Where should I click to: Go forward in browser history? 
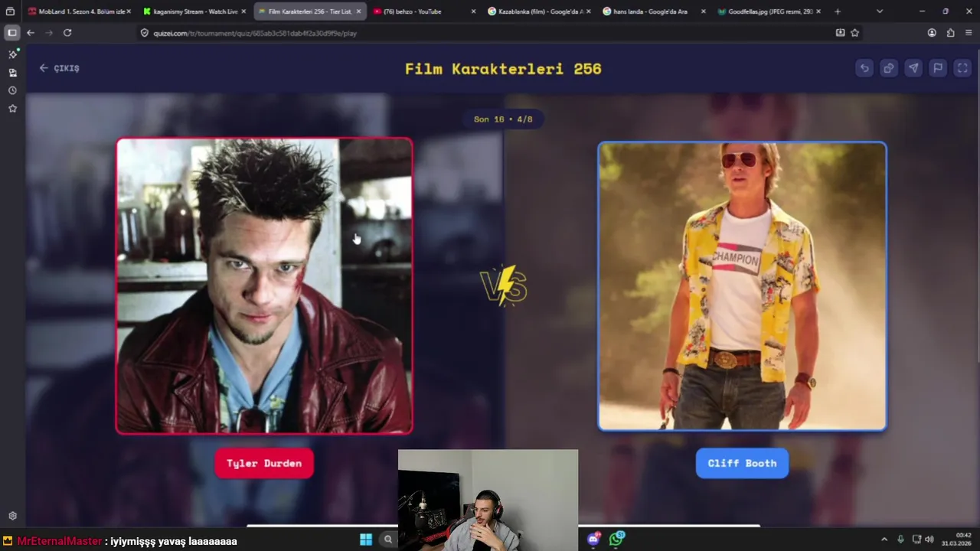click(49, 33)
